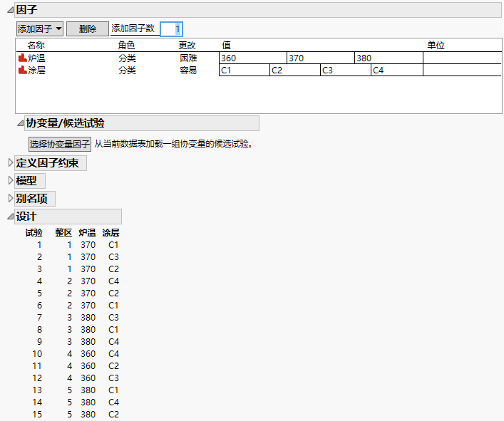
Task: Click the 更改 column header
Action: tap(187, 46)
